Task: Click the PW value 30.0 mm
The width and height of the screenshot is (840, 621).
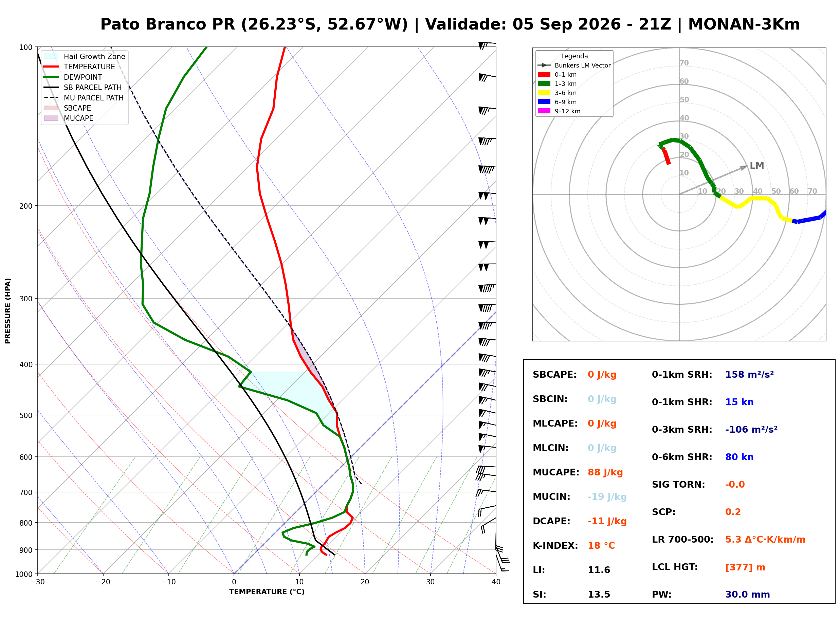Action: click(x=748, y=594)
